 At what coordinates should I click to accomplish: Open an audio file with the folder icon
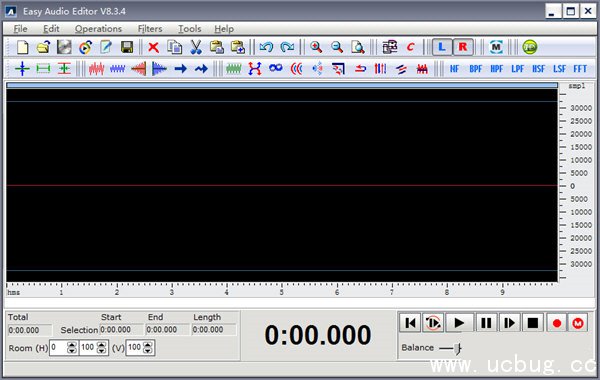[x=44, y=47]
